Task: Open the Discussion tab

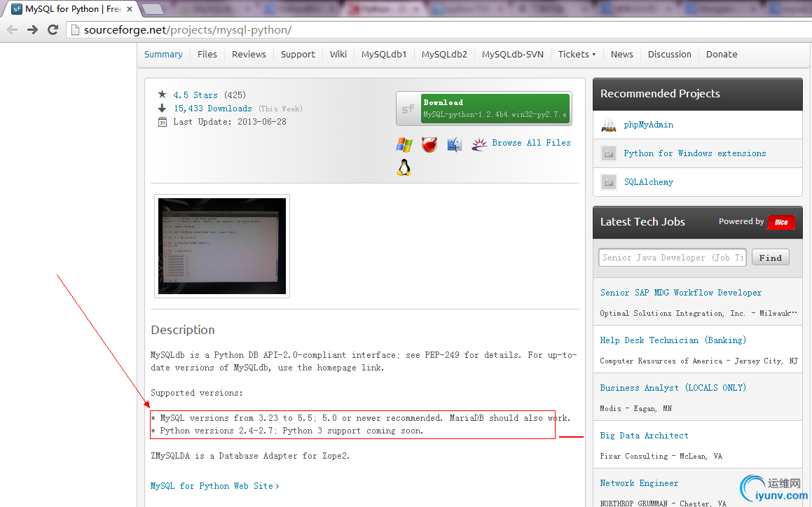Action: (670, 55)
